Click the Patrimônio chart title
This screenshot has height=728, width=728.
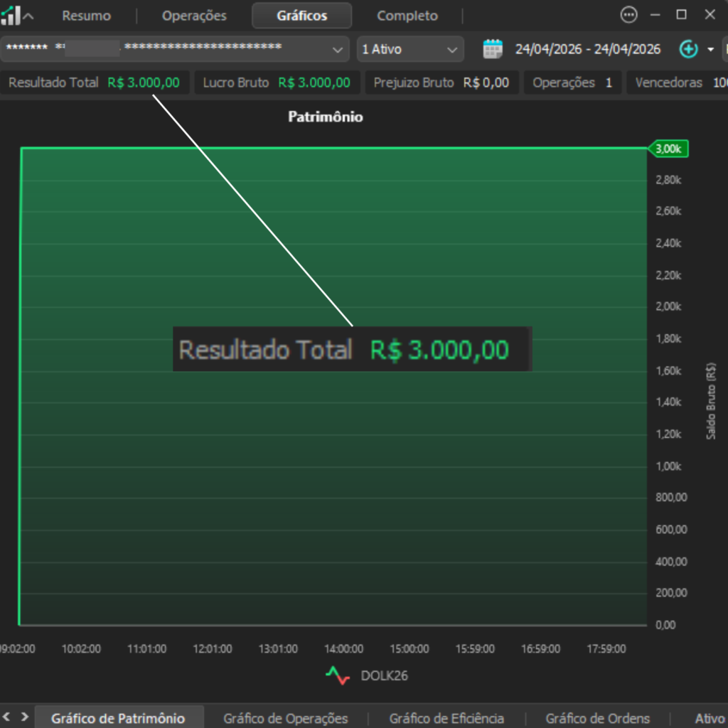[326, 117]
